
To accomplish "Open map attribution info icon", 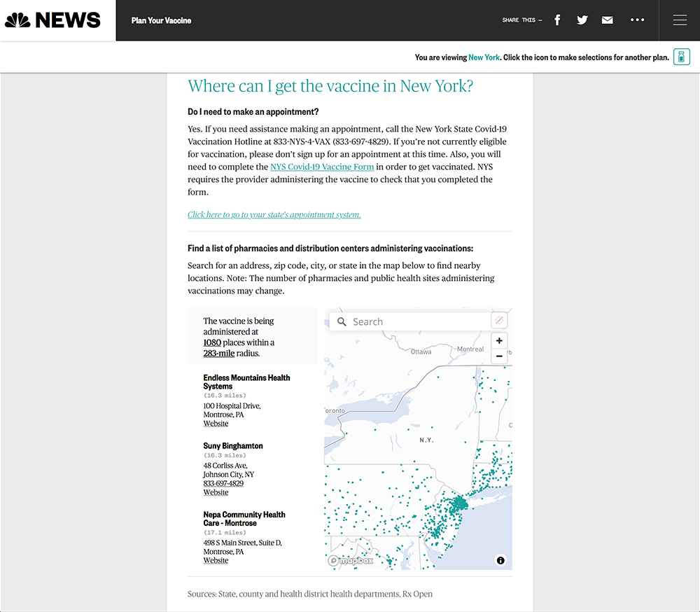I will pos(500,560).
